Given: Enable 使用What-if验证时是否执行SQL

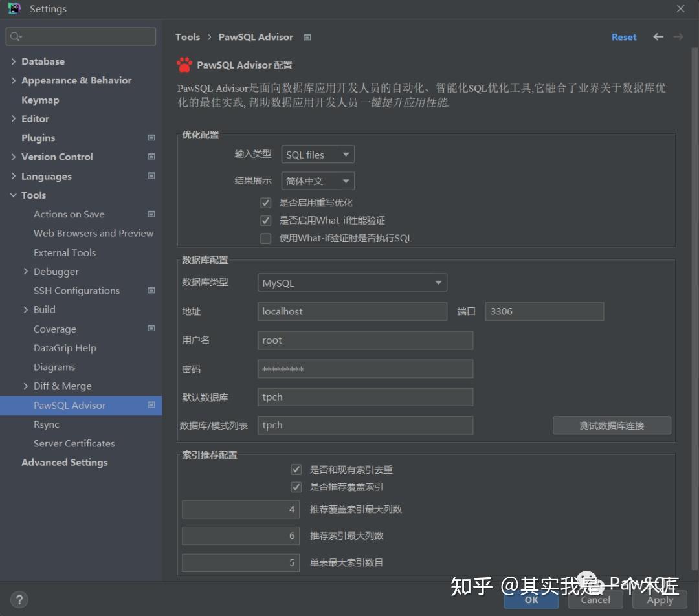Looking at the screenshot, I should [x=265, y=238].
